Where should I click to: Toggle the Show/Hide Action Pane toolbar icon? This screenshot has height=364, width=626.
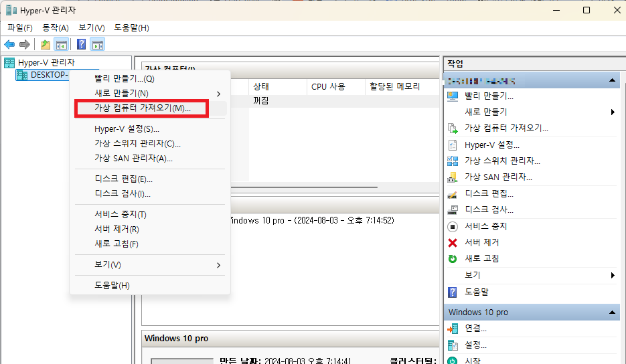tap(97, 44)
